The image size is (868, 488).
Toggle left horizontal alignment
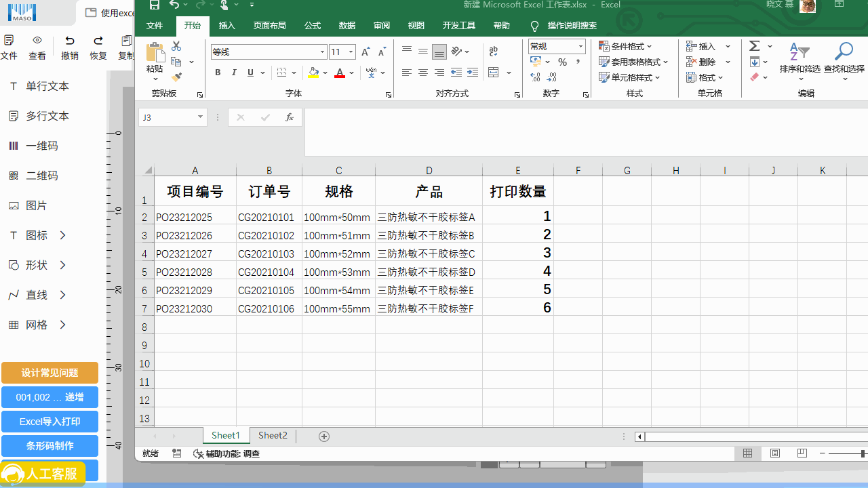tap(407, 73)
